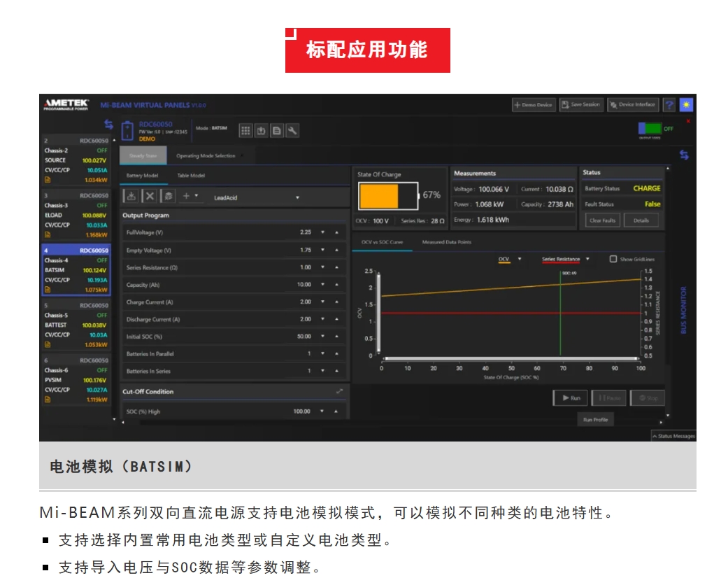Viewport: 728px width, 578px height.
Task: Enable the Show GridLines checkbox
Action: (613, 259)
